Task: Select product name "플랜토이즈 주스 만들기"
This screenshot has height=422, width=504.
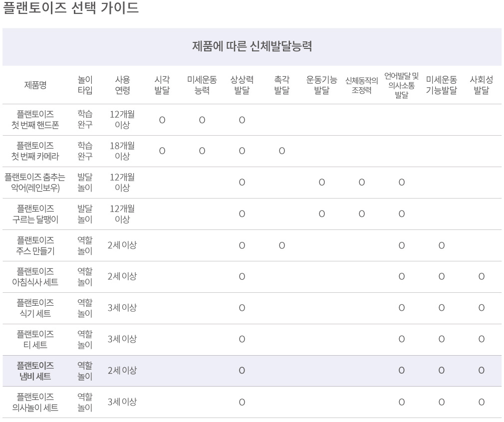Action: pyautogui.click(x=35, y=245)
